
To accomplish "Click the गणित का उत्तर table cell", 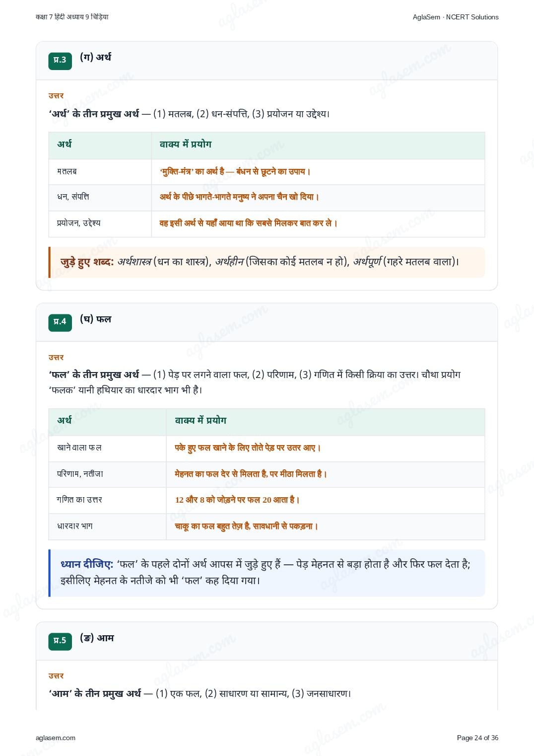I will (x=107, y=500).
